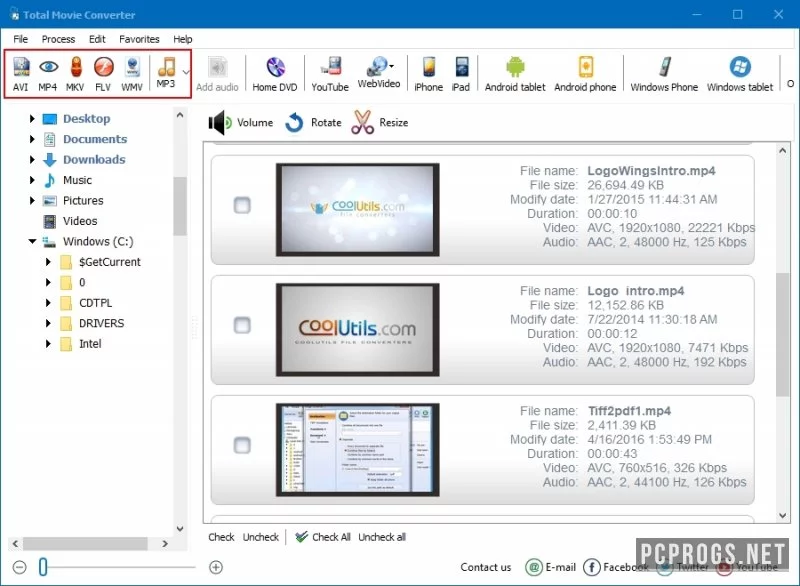Select the Windows tablet preset
The image size is (800, 586).
tap(740, 74)
